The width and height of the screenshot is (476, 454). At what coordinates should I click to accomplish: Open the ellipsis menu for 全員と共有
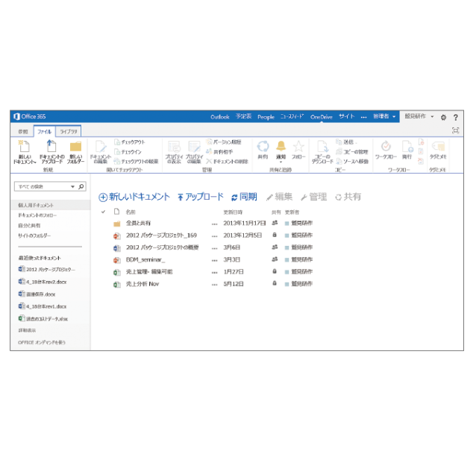[215, 224]
